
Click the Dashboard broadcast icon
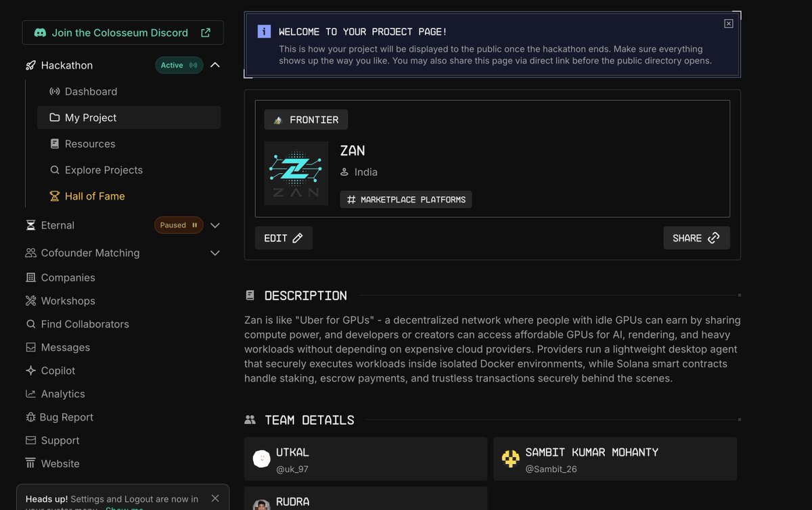pos(55,91)
